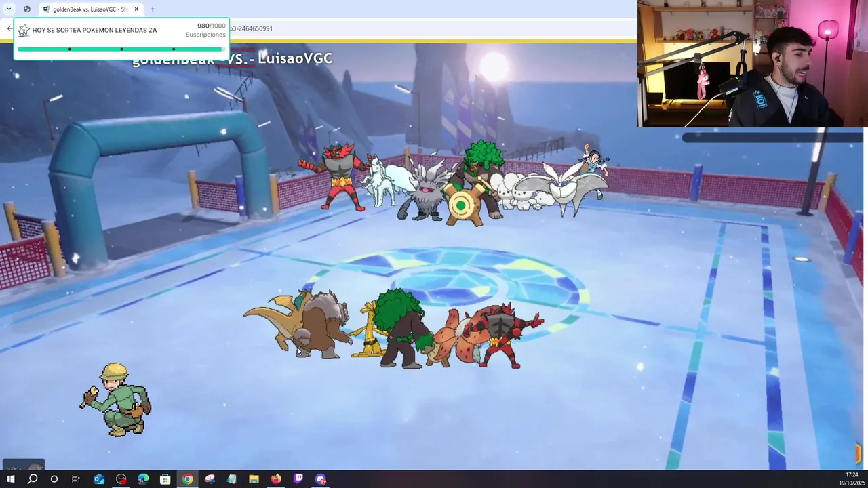Click the golden Gholdengo sprite
Viewport: 868px width, 488px height.
point(370,330)
